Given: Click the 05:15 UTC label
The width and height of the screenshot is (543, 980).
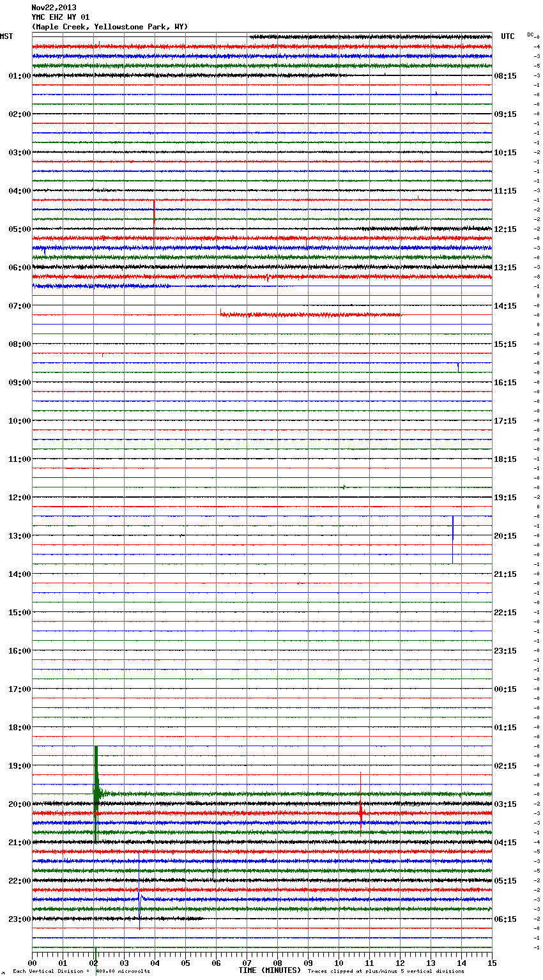Looking at the screenshot, I should [x=505, y=881].
